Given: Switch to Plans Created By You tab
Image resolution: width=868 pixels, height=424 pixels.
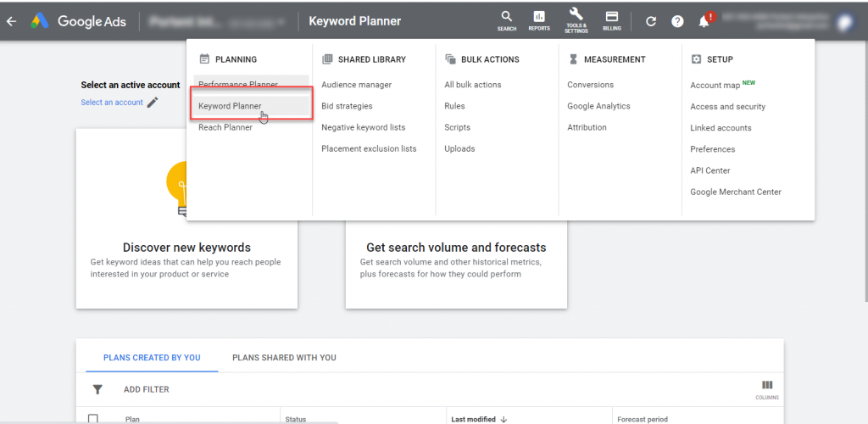Looking at the screenshot, I should point(152,358).
